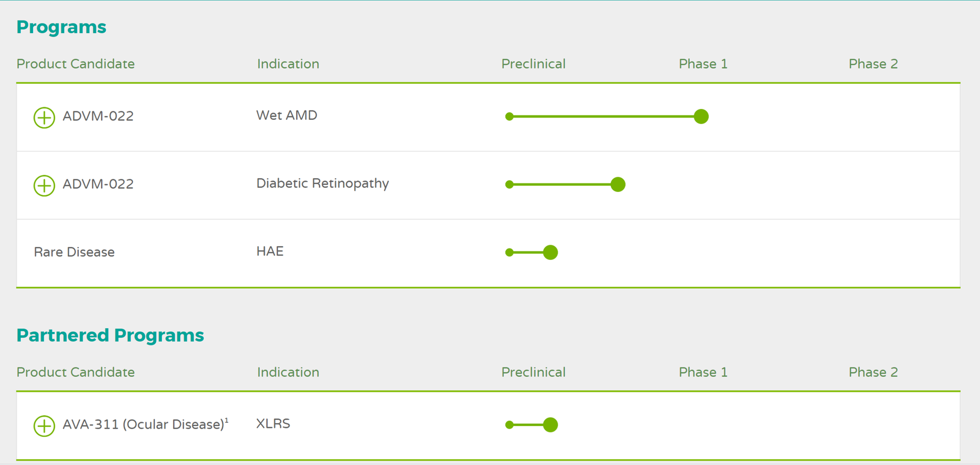The height and width of the screenshot is (465, 980).
Task: Click the Wet AMD indication text
Action: tap(286, 115)
